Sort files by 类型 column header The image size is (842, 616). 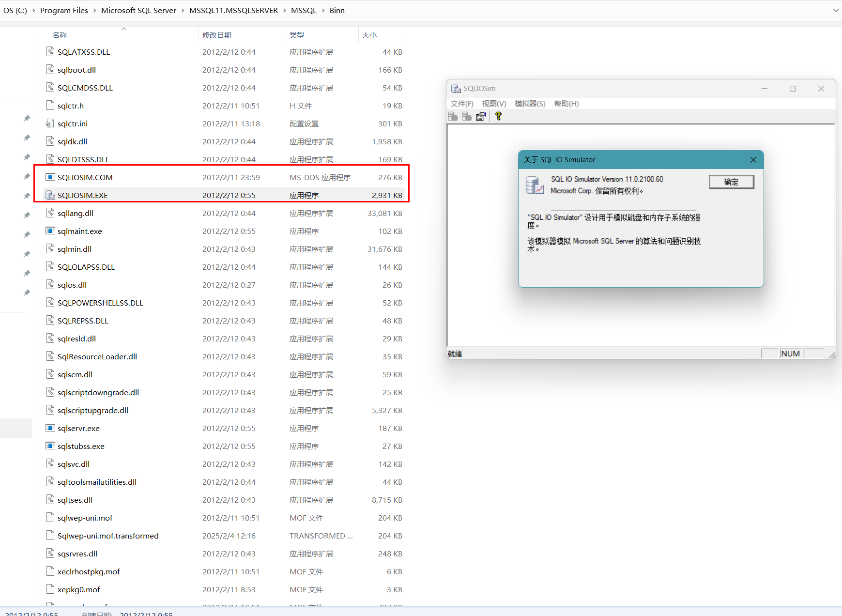pos(322,35)
